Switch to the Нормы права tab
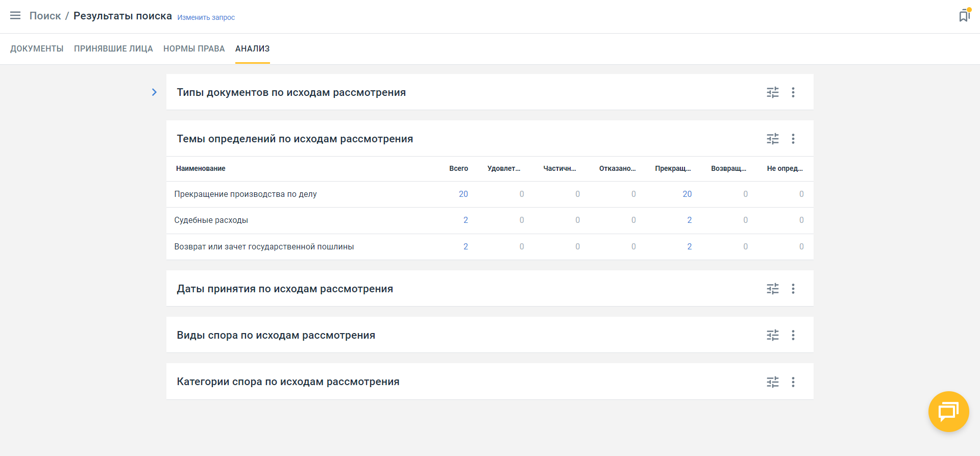This screenshot has width=980, height=456. coord(194,48)
